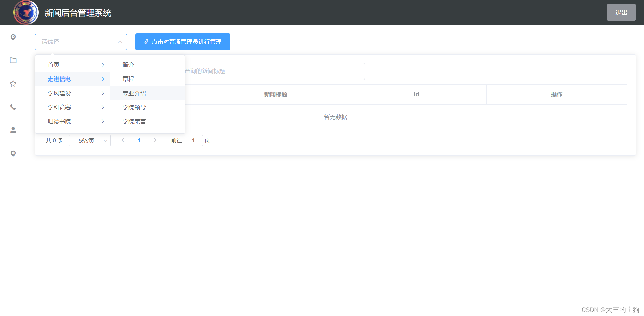
Task: Click the id column header
Action: click(x=416, y=94)
